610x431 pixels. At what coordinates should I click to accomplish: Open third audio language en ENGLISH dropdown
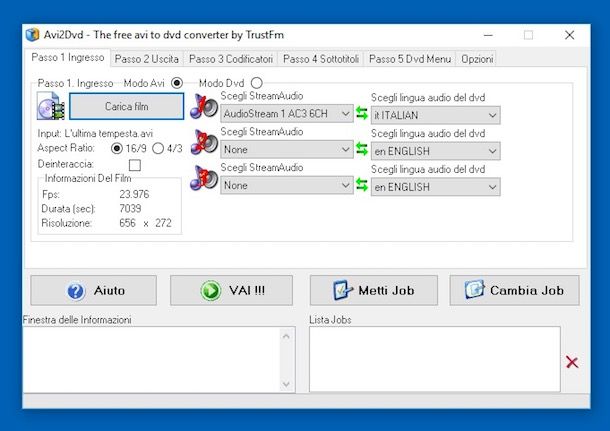pyautogui.click(x=435, y=187)
